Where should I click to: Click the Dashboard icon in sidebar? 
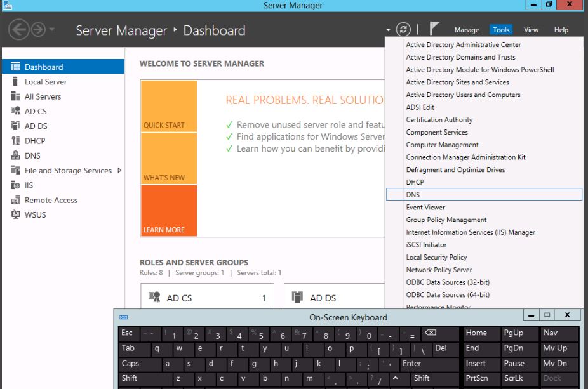pos(16,67)
